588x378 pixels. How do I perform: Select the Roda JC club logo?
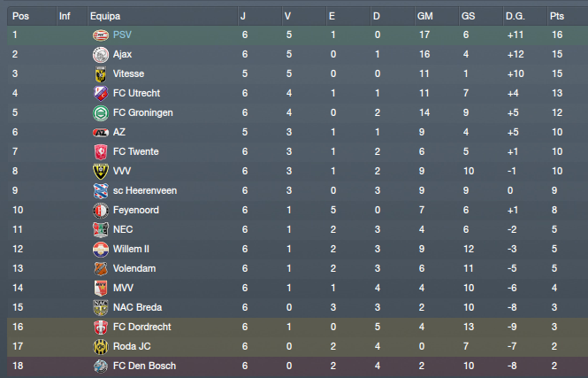[x=99, y=347]
